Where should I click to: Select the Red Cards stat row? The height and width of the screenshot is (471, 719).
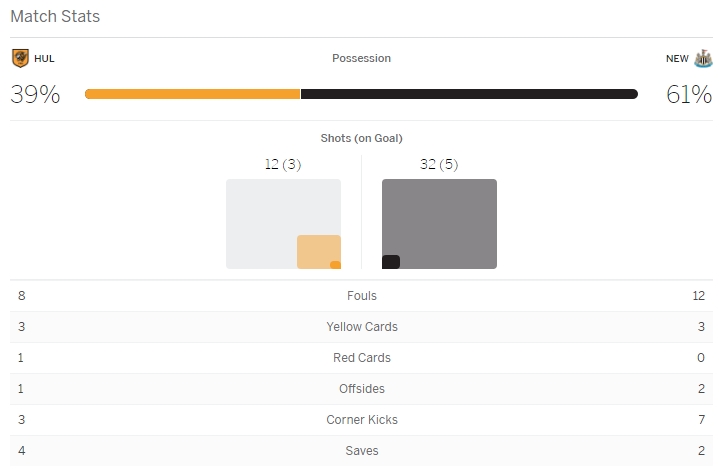coord(361,358)
